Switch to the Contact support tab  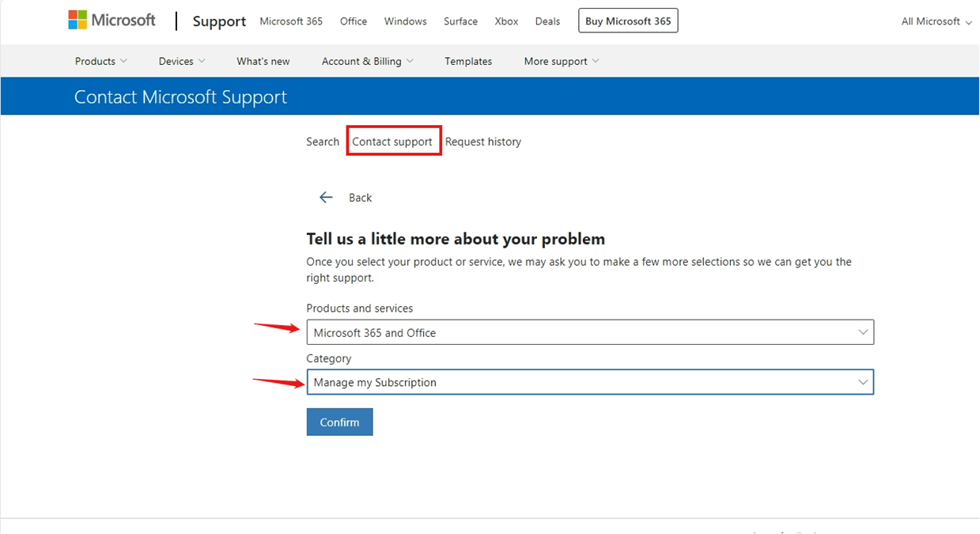pos(392,142)
